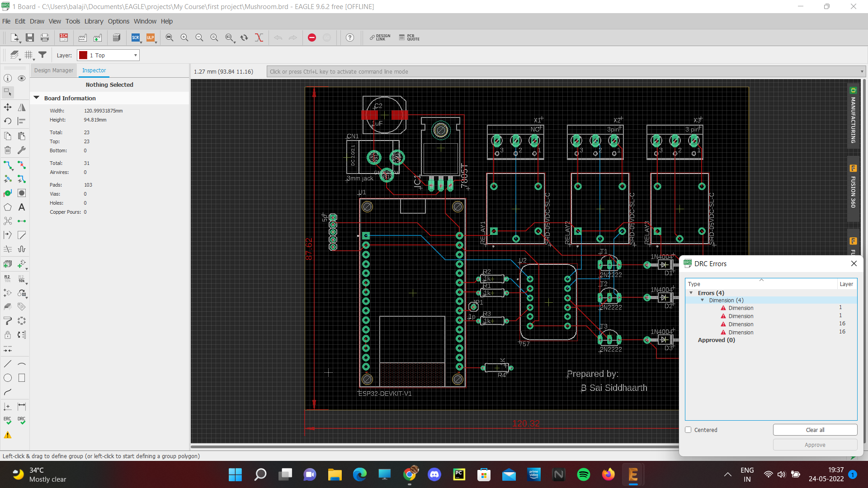Screen dimensions: 868x488
Task: Click the Delete trash can tool
Action: click(8, 150)
